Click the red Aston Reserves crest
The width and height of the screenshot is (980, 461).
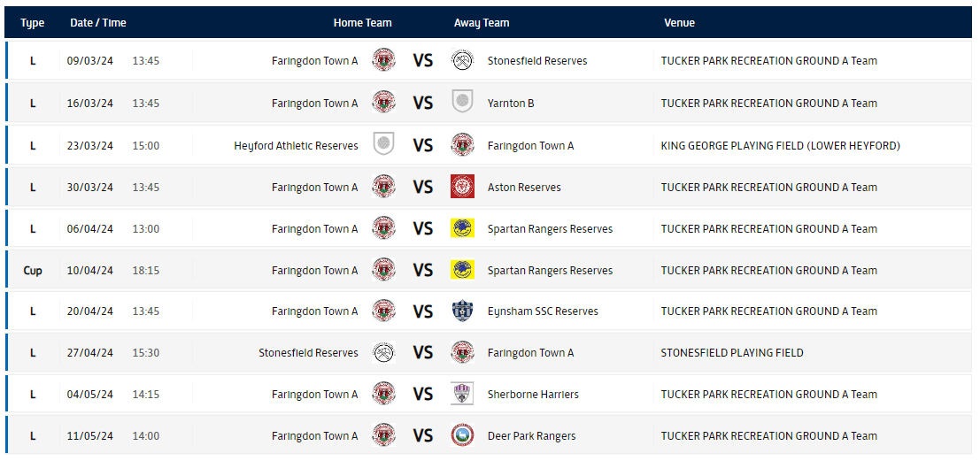click(x=462, y=187)
